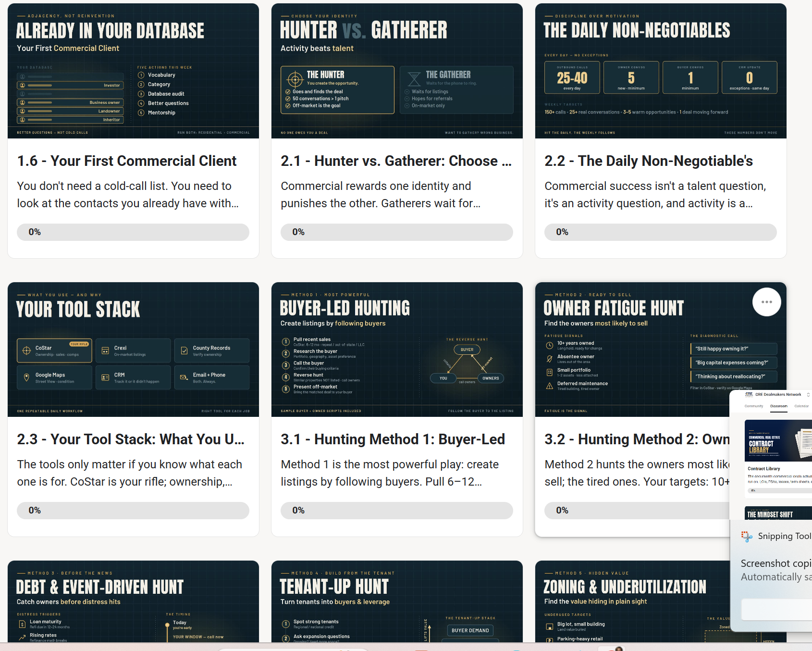Click the 0% progress bar under lesson 2.1
The width and height of the screenshot is (812, 651).
tap(397, 232)
